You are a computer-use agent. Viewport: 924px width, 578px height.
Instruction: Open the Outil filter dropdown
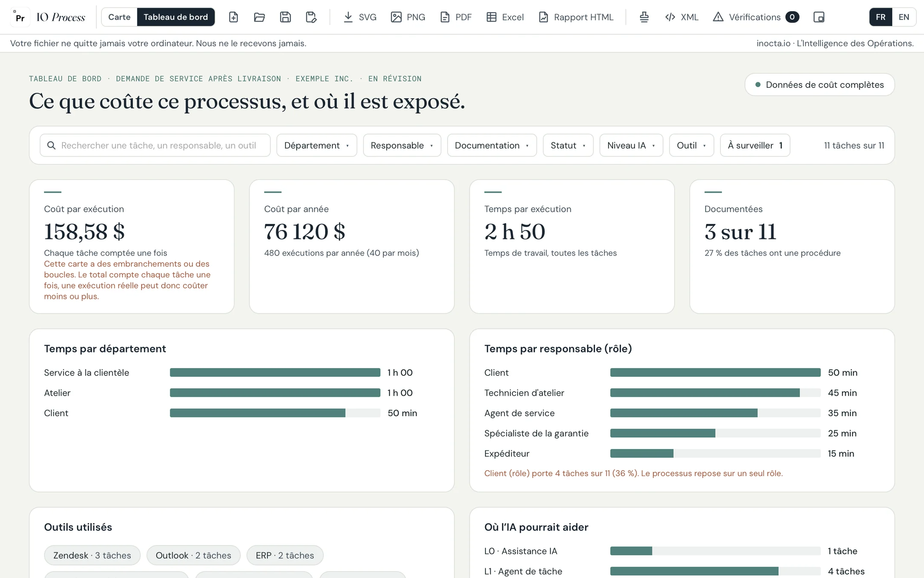692,146
